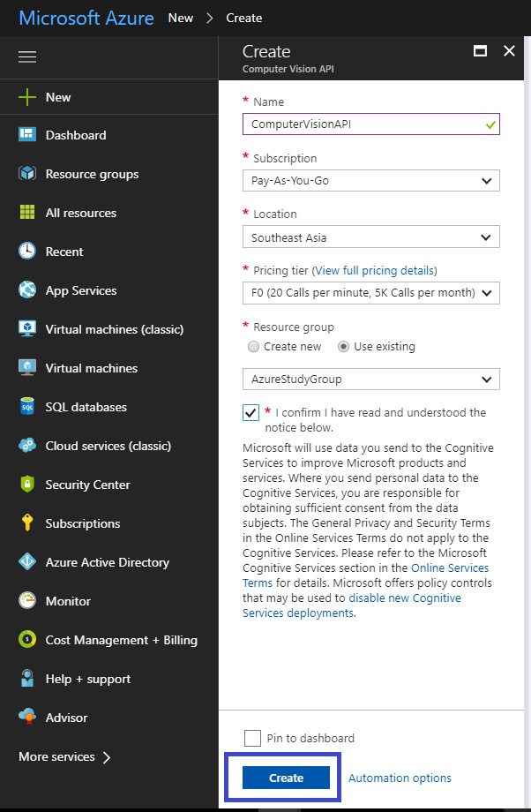The width and height of the screenshot is (531, 812).
Task: Click the green plus New icon
Action: (27, 97)
